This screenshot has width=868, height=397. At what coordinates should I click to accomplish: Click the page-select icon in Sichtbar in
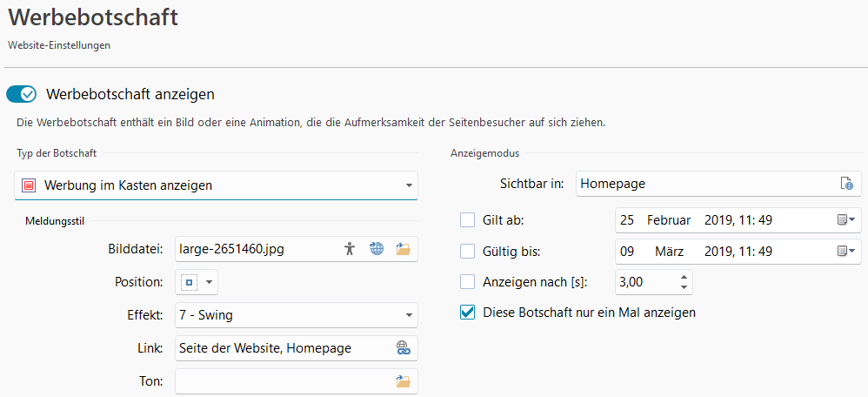coord(847,184)
